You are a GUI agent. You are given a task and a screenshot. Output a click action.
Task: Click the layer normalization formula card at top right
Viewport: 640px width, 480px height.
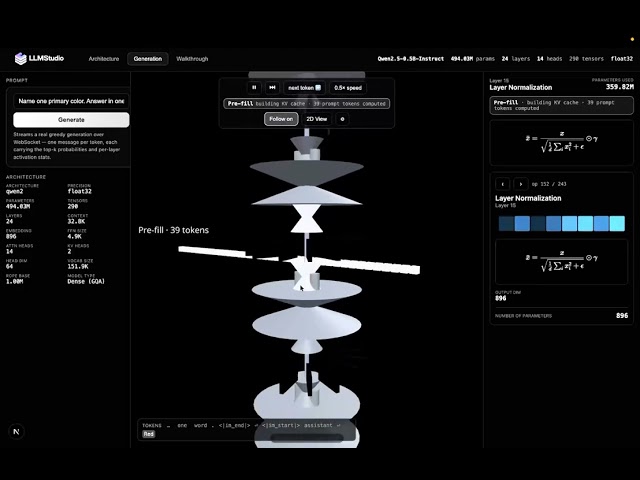tap(562, 143)
